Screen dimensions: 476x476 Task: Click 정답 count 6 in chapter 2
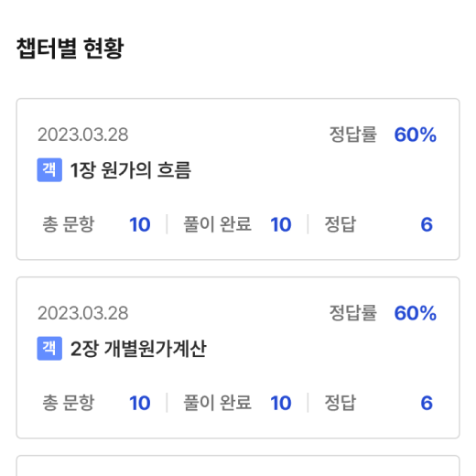427,403
